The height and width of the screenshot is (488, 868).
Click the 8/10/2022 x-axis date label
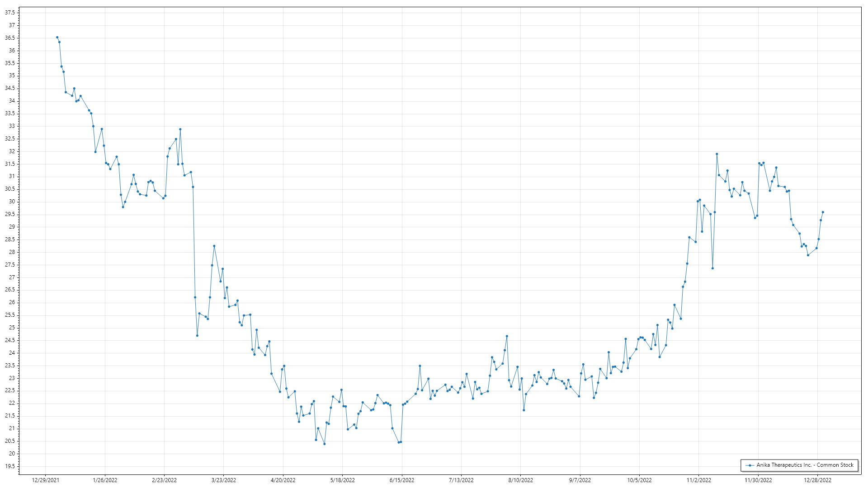520,480
